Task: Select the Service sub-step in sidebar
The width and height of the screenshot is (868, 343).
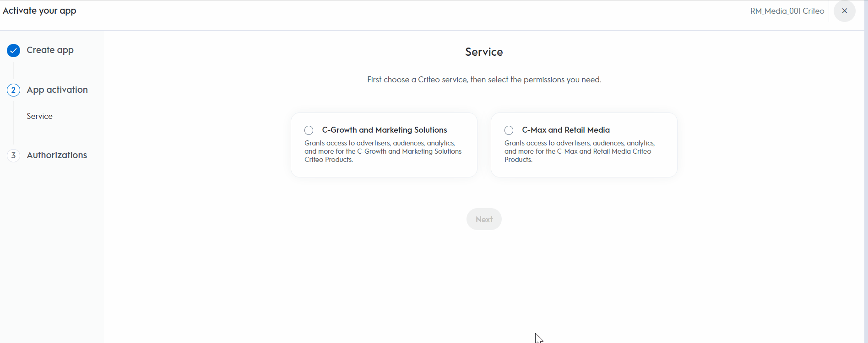Action: coord(39,116)
